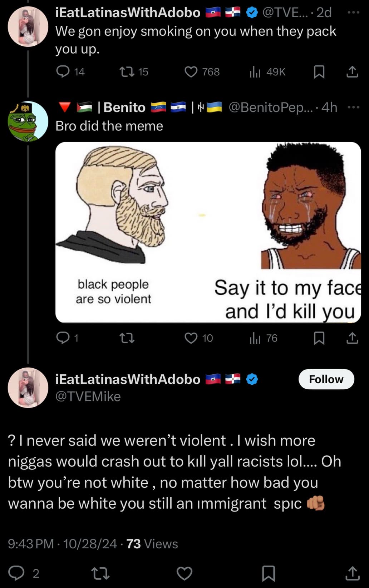Screen dimensions: 369x588
Task: Open the @TVEMike profile handle
Action: 88,397
